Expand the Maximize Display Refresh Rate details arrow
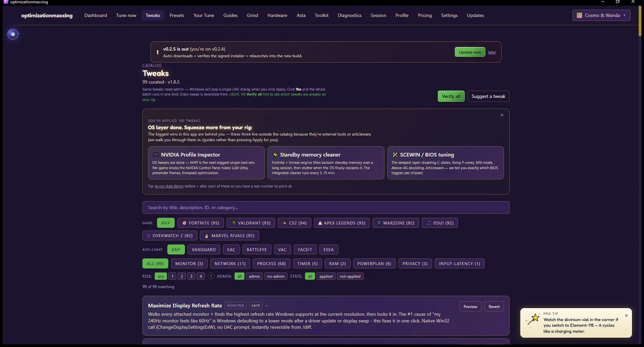The width and height of the screenshot is (644, 347). click(x=266, y=306)
